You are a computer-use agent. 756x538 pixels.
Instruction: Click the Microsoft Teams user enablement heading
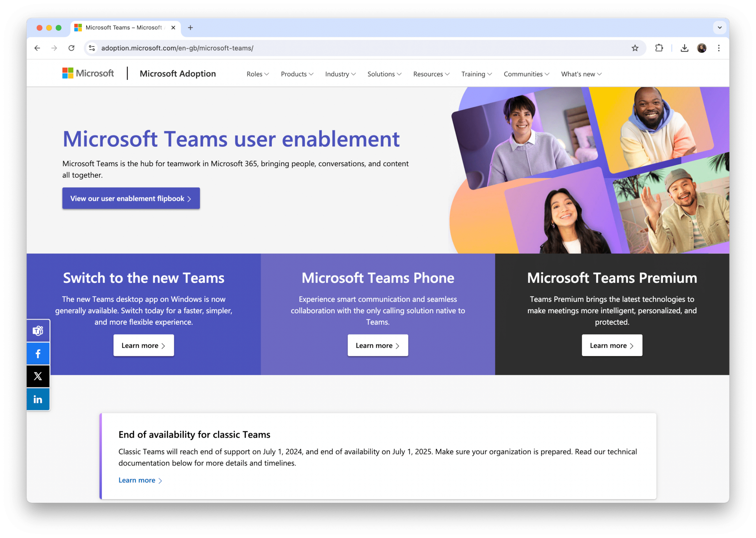[x=231, y=139]
